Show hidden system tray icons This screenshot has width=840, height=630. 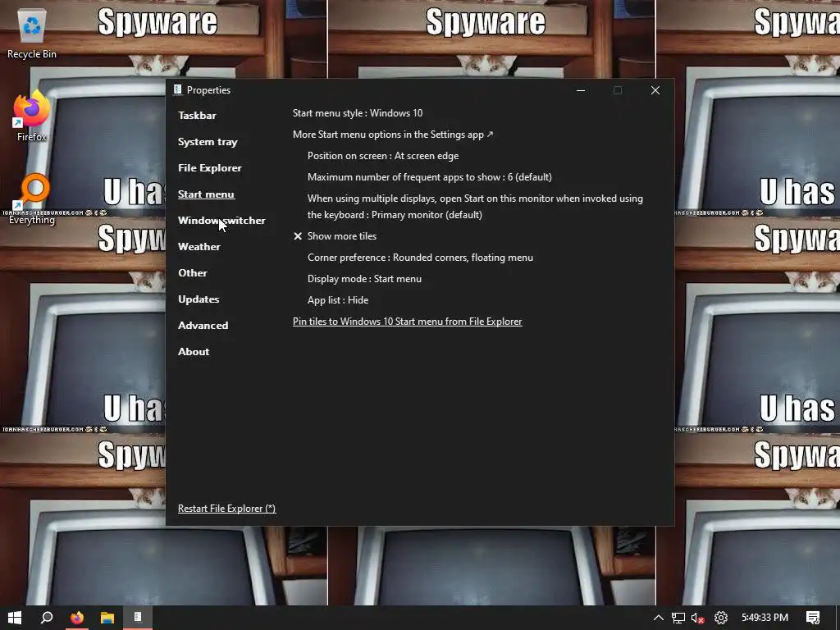pyautogui.click(x=659, y=618)
